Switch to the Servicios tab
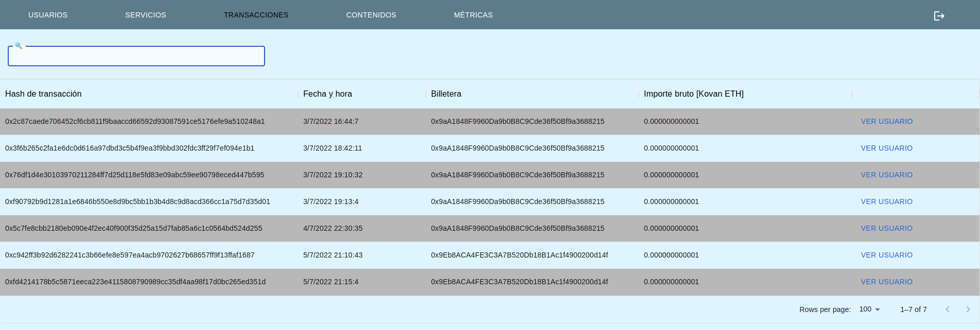980x330 pixels. (146, 15)
